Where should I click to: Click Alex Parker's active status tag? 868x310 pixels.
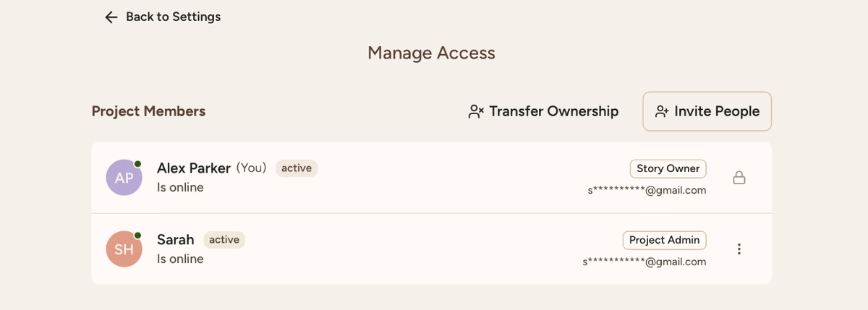pyautogui.click(x=297, y=168)
